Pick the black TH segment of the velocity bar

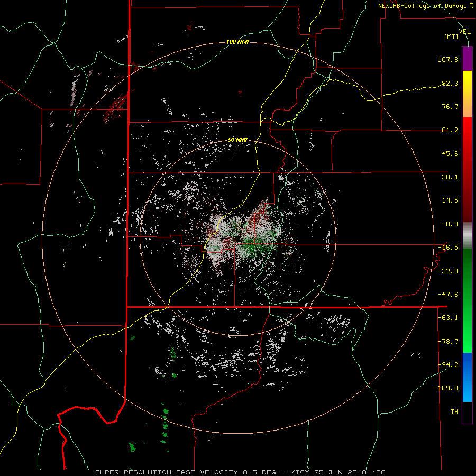point(467,412)
